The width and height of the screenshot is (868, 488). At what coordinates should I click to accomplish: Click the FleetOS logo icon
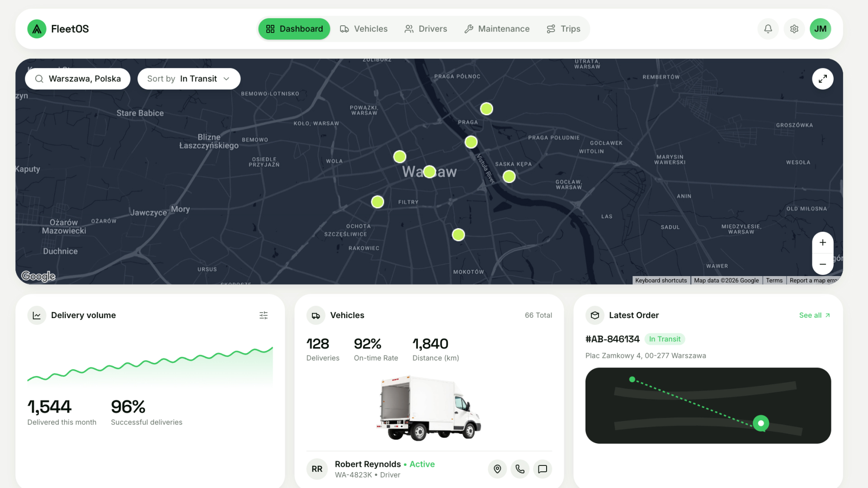[x=37, y=29]
